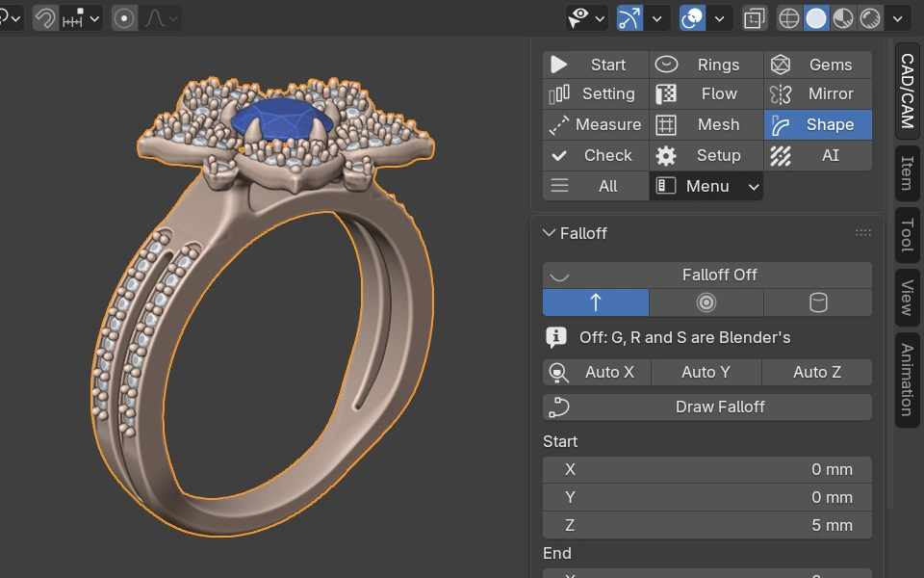Click the Auto X button
This screenshot has height=578, width=924.
click(x=597, y=372)
